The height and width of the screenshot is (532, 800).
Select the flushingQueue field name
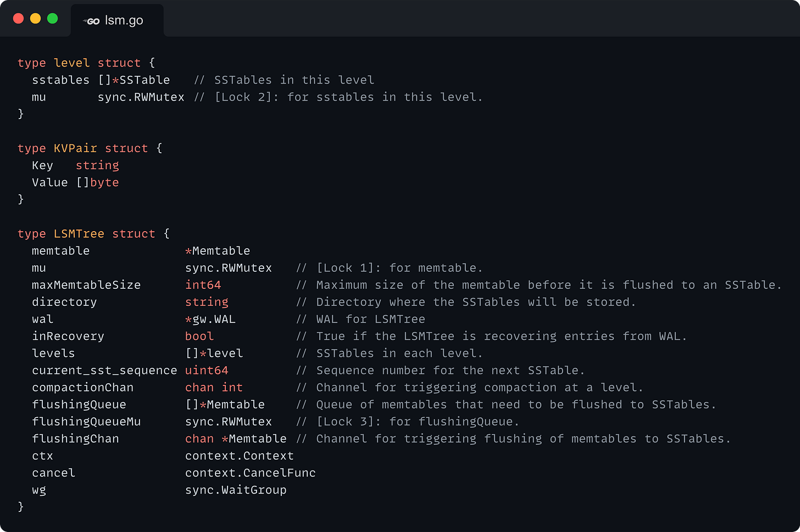tap(79, 404)
